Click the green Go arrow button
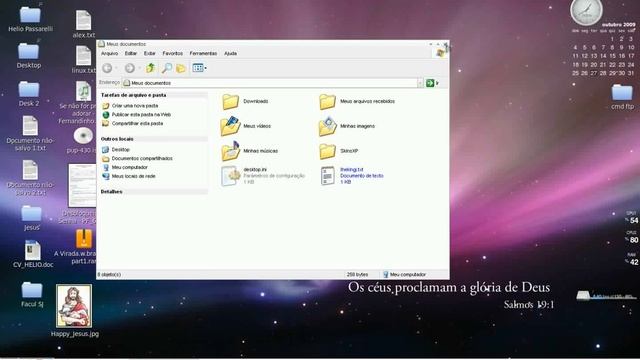This screenshot has width=640, height=360. click(430, 83)
